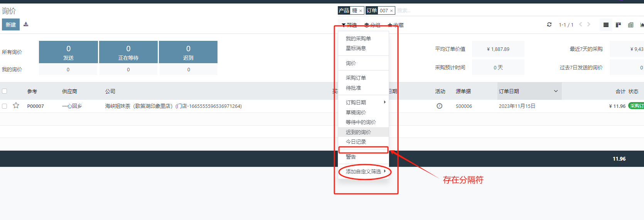Go to next page with right chevron
The height and width of the screenshot is (220, 644).
(588, 25)
